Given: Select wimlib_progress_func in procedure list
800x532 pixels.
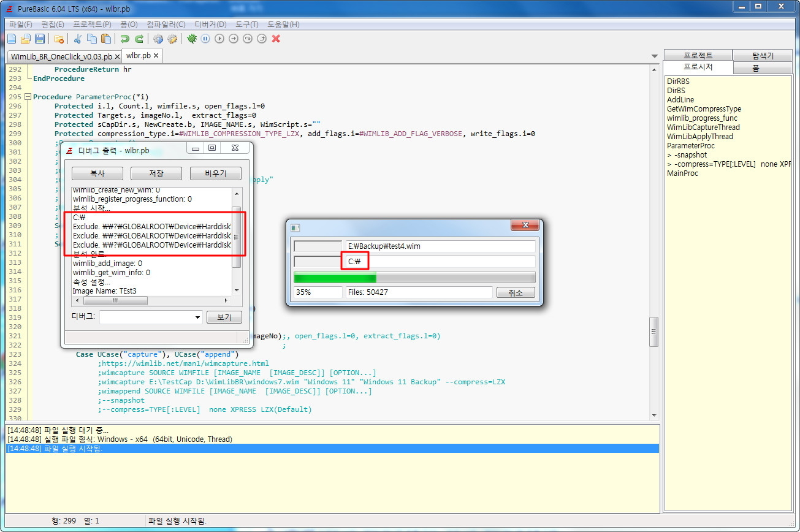Looking at the screenshot, I should tap(702, 118).
